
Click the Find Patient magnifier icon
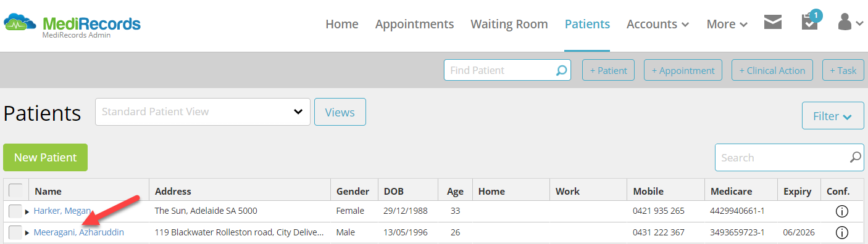tap(561, 70)
